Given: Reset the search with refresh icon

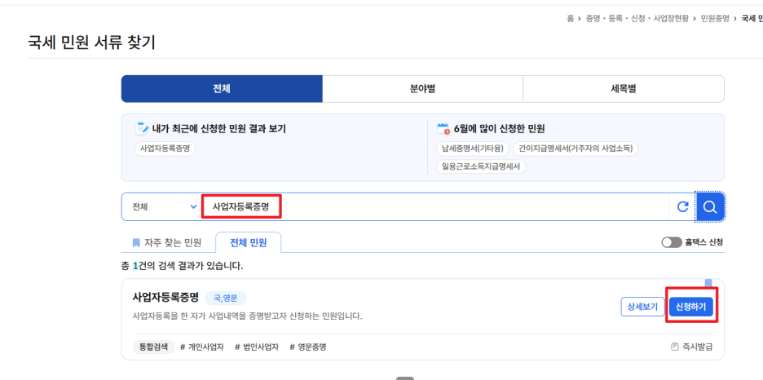Looking at the screenshot, I should (x=683, y=207).
